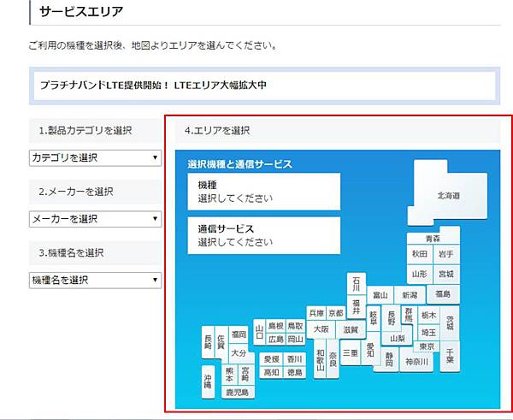Pick 鹿児島 on the area map
The height and width of the screenshot is (420, 513).
(x=238, y=392)
